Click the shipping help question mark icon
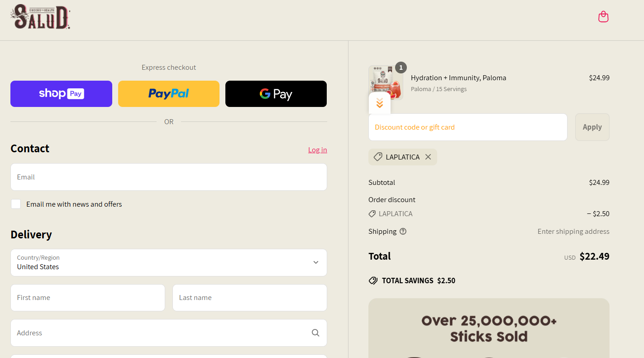Image resolution: width=644 pixels, height=358 pixels. coord(403,231)
